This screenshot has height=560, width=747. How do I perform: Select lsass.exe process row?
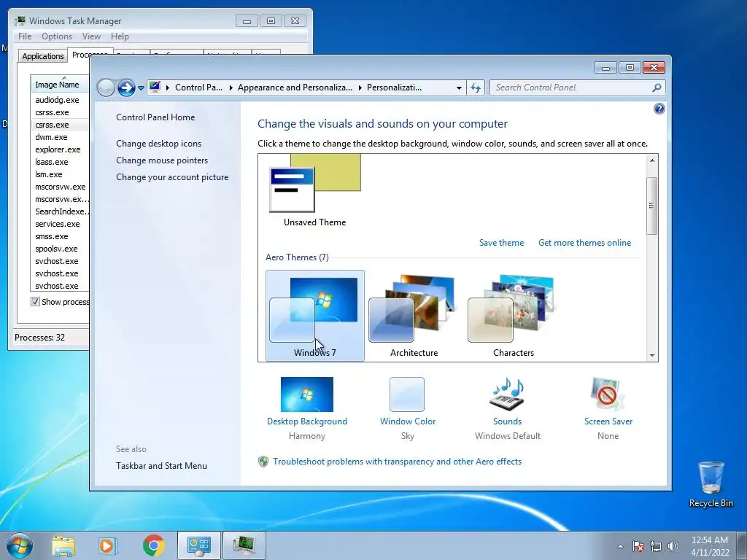[60, 162]
